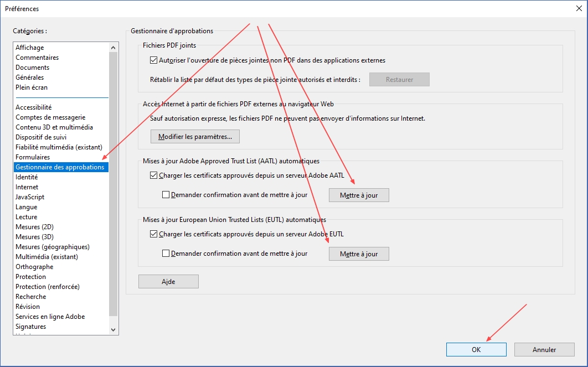
Task: Click 'Mettre à jour' in the EUTL section
Action: pos(359,254)
